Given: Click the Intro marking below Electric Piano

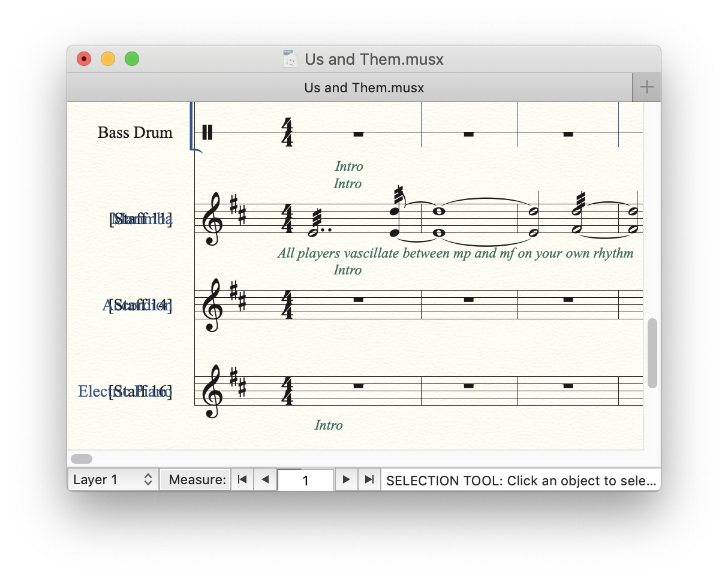Looking at the screenshot, I should (329, 425).
